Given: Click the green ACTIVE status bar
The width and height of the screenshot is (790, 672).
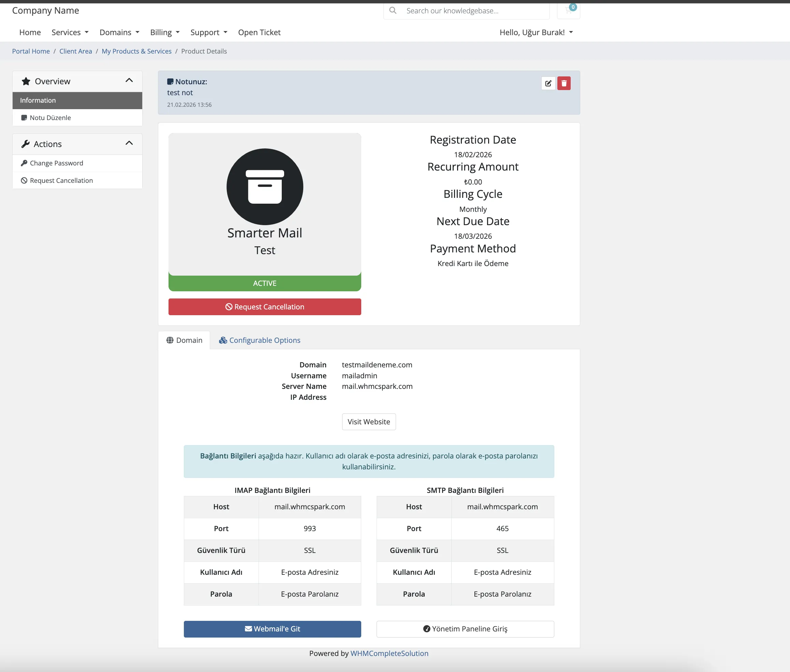Looking at the screenshot, I should (265, 283).
